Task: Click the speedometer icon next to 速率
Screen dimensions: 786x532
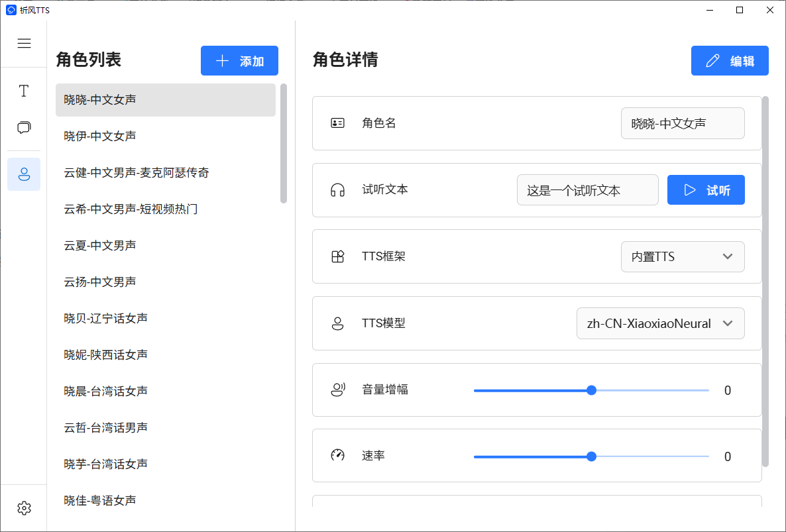Action: point(338,456)
